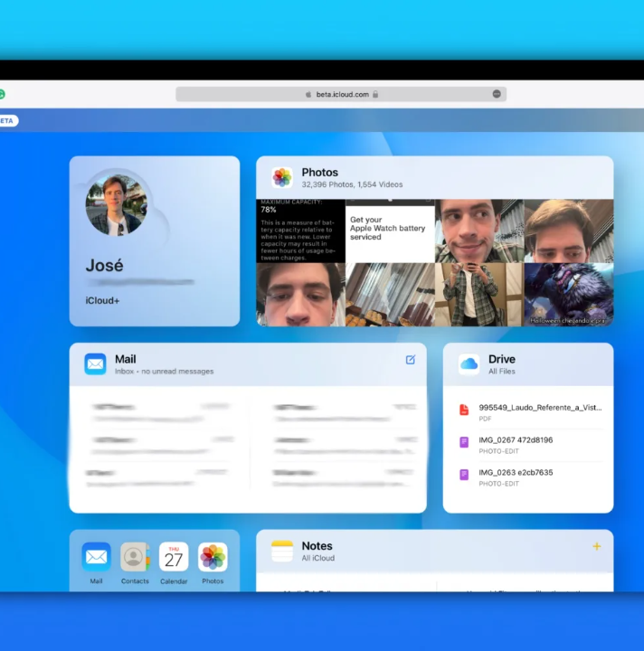Image resolution: width=644 pixels, height=651 pixels.
Task: Launch Photos from the app dock
Action: [x=213, y=557]
